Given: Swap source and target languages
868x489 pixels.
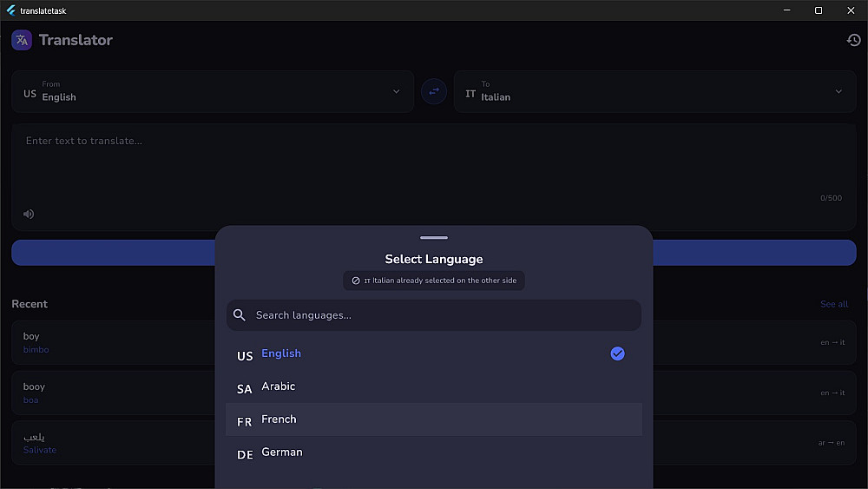Looking at the screenshot, I should [x=433, y=91].
